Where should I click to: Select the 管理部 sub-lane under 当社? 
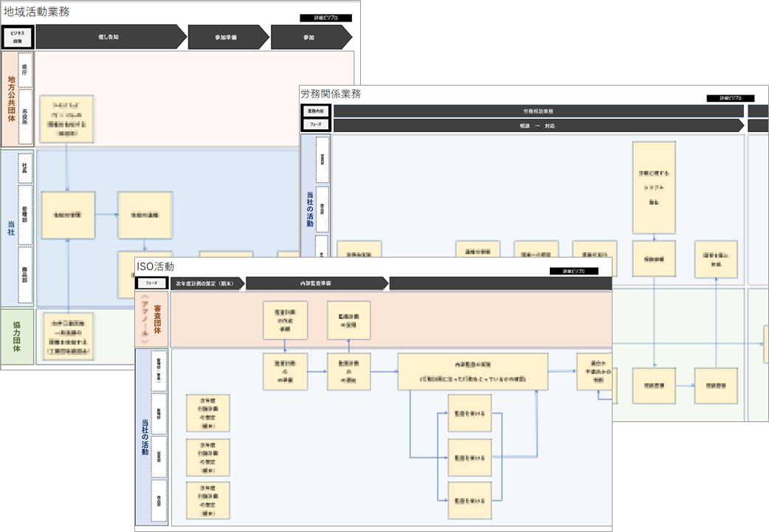(x=25, y=215)
